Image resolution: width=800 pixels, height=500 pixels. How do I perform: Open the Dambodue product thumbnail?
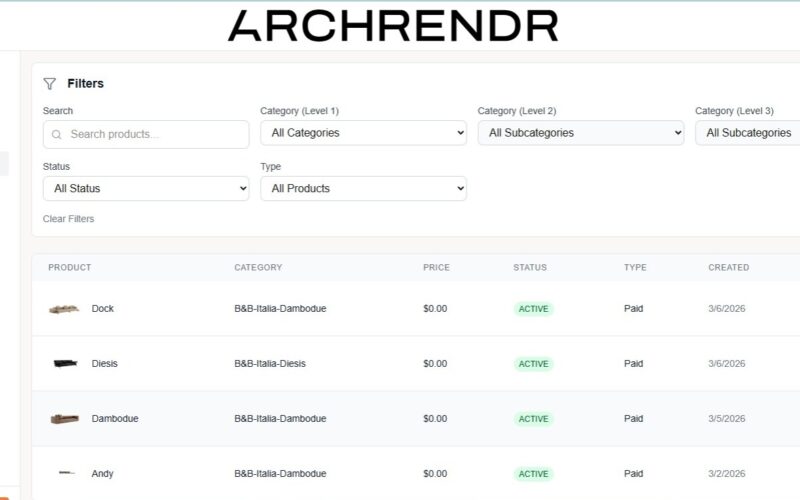pos(64,419)
